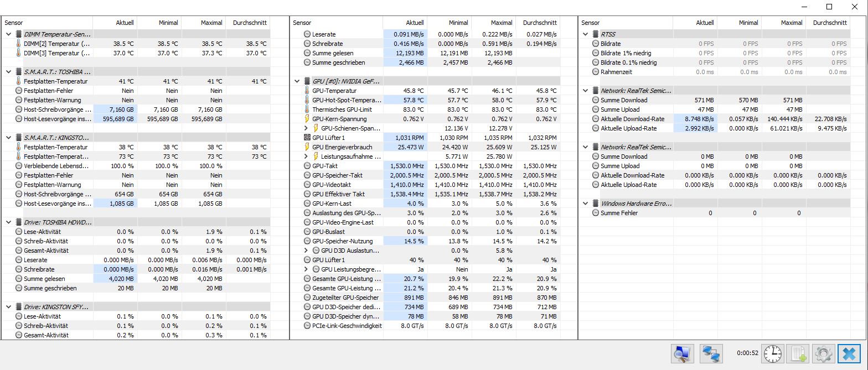Click Sensor column header above DIMM group

click(47, 23)
